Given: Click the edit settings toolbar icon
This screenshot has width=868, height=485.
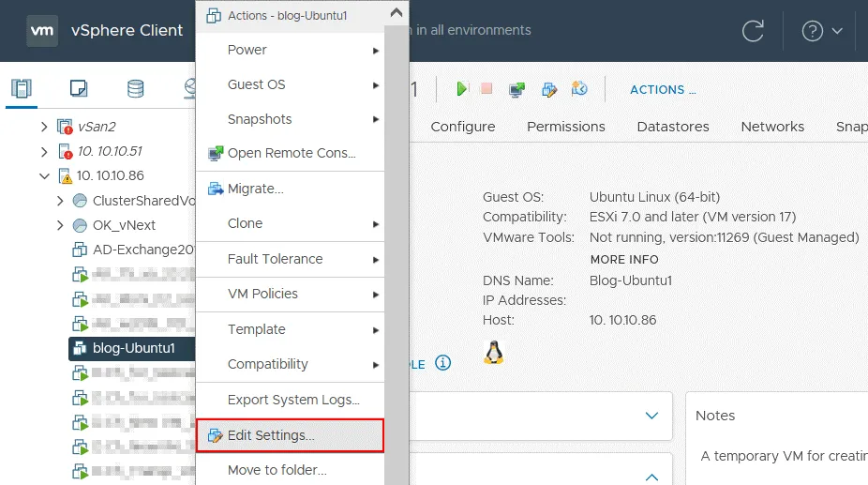Looking at the screenshot, I should click(x=549, y=90).
